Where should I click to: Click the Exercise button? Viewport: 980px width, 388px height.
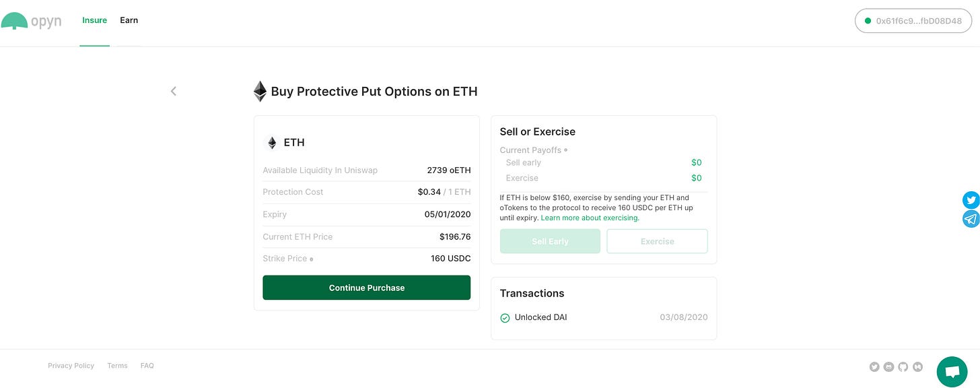tap(657, 241)
